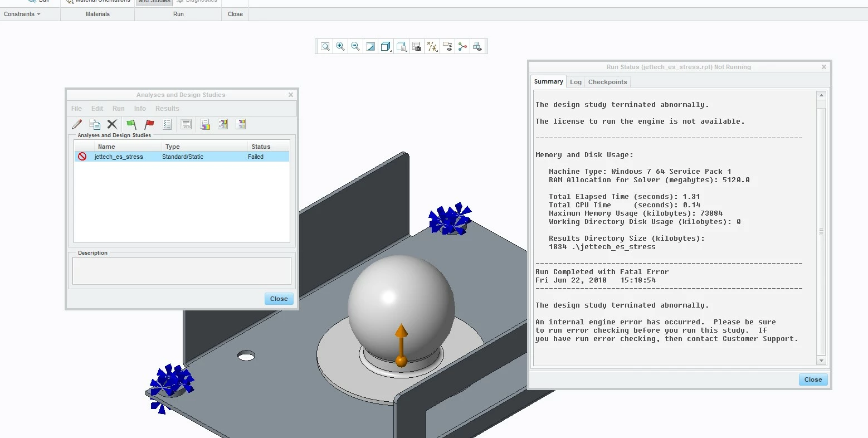Image resolution: width=868 pixels, height=438 pixels.
Task: Click the Run Status scrollbar up arrow
Action: click(821, 96)
